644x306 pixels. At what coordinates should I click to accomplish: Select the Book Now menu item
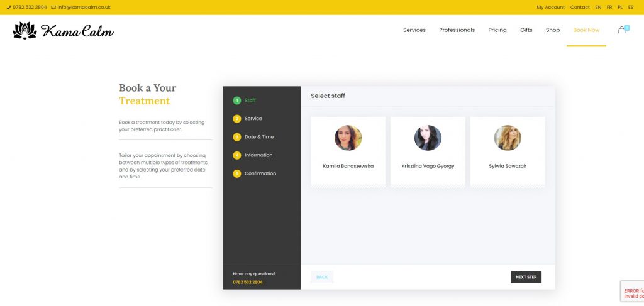point(586,30)
